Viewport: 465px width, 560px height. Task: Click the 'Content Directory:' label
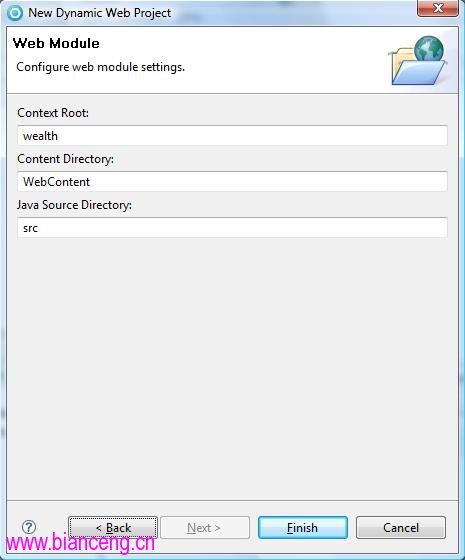(x=65, y=159)
